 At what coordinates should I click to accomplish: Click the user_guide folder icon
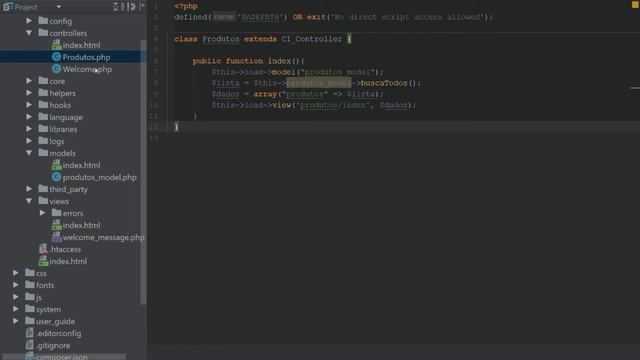coord(30,321)
